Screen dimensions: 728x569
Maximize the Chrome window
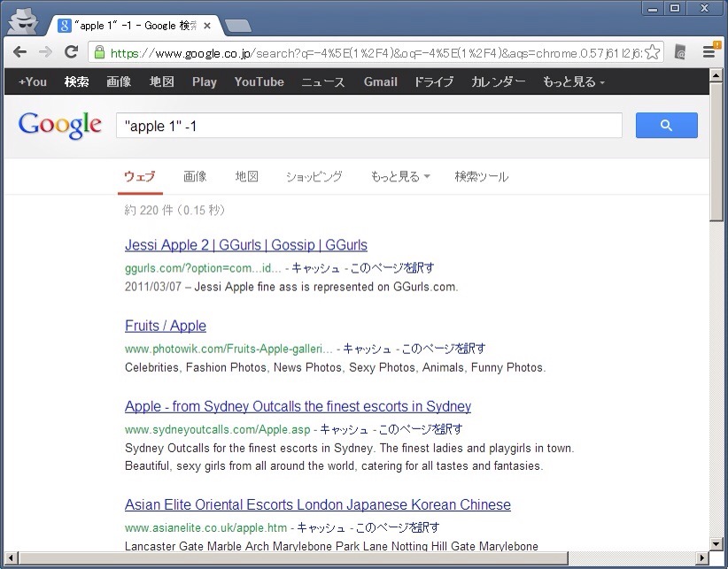[675, 8]
